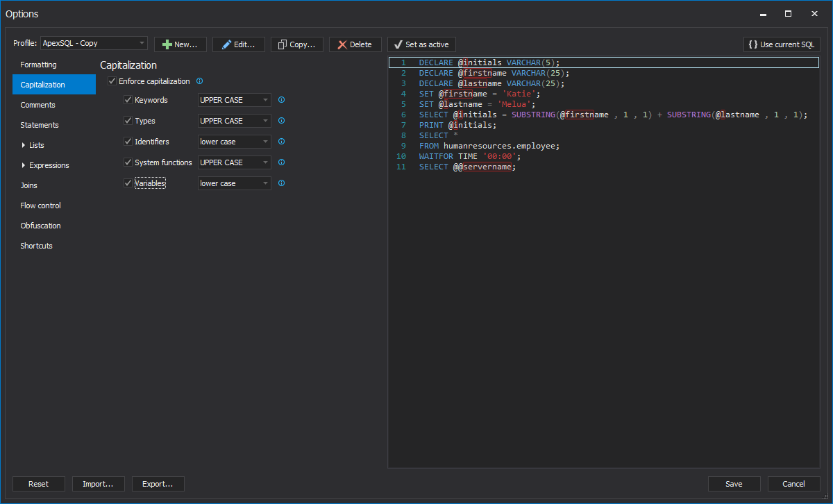Screen dimensions: 833x504
Task: Click the info icon beside Identifiers dropdown
Action: point(281,142)
